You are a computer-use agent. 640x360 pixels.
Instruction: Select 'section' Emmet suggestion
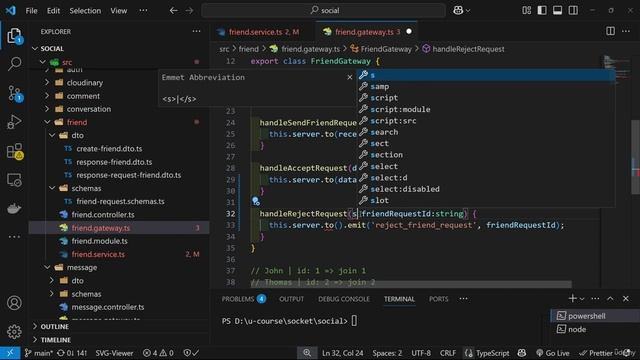pyautogui.click(x=486, y=155)
